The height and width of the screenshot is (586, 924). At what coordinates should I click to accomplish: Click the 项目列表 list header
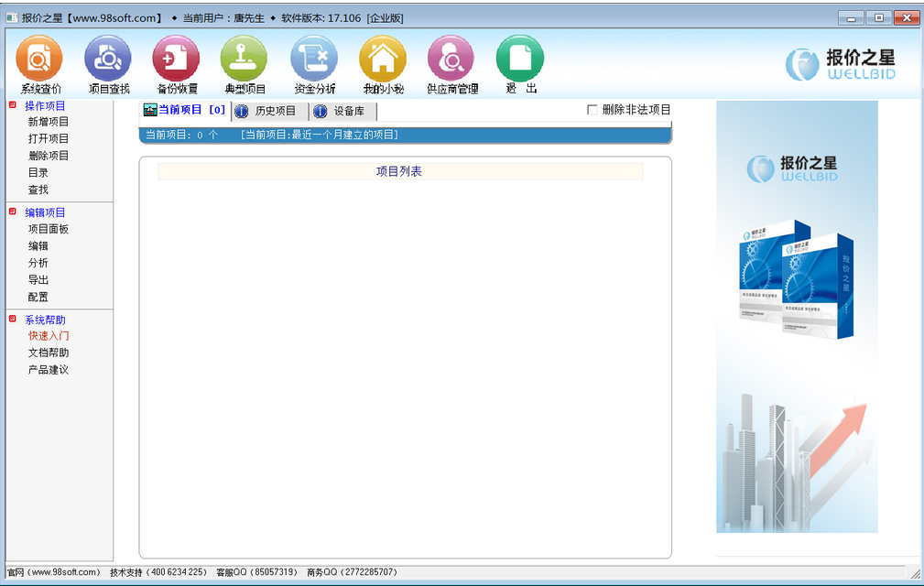[399, 171]
